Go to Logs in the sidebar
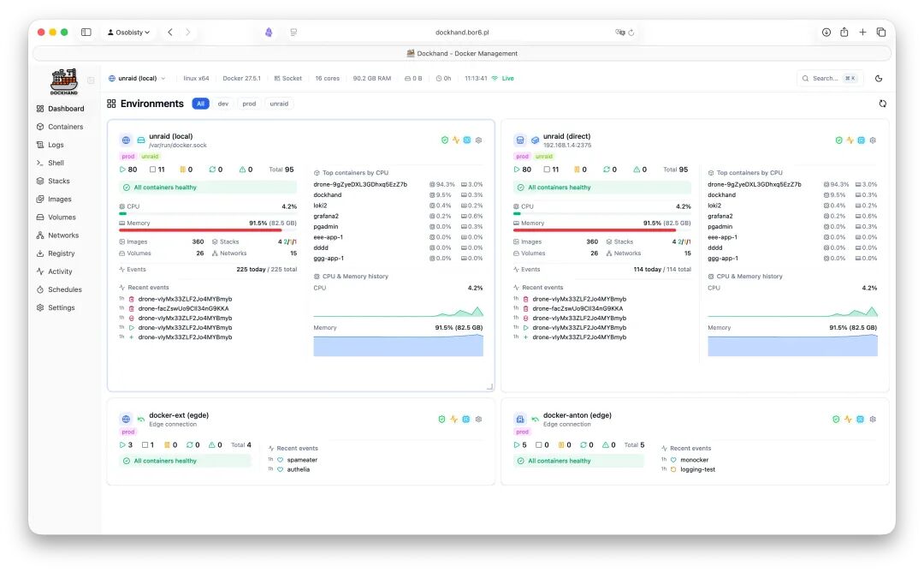Screen dimensions: 924x572 (50, 145)
